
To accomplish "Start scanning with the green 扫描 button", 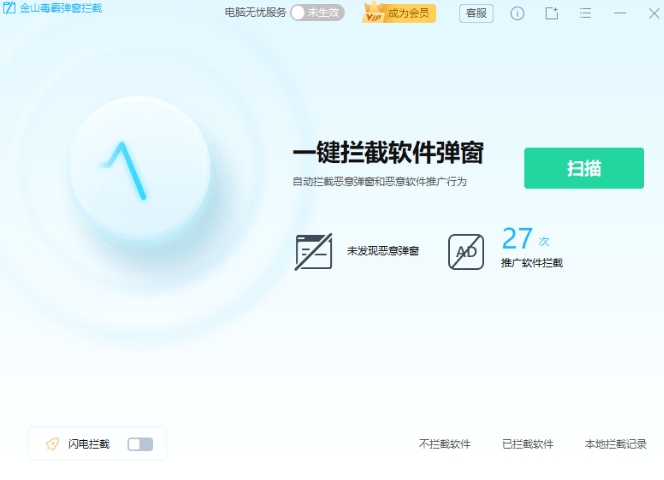I will coord(584,168).
